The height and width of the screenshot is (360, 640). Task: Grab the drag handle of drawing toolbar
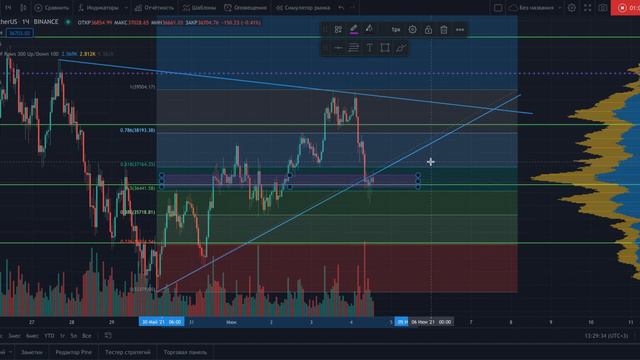point(325,29)
